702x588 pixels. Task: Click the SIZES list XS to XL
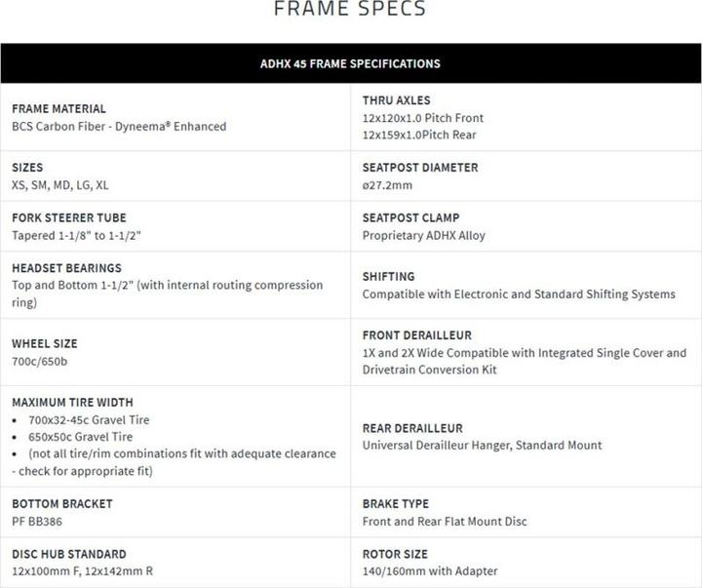(x=60, y=185)
